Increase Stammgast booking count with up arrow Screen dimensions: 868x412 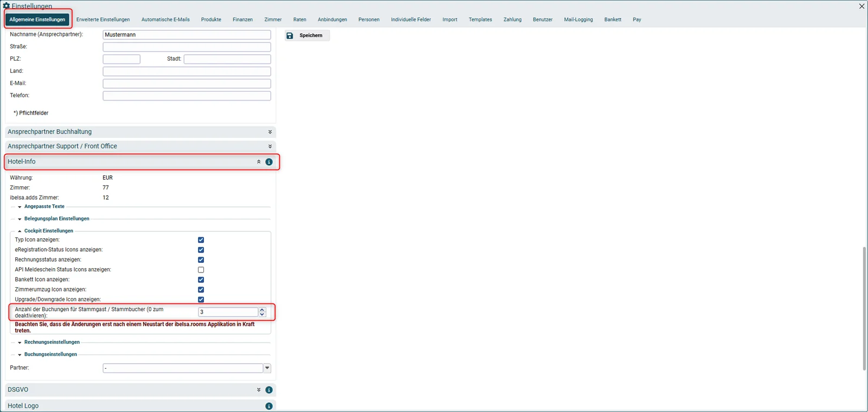(x=263, y=309)
